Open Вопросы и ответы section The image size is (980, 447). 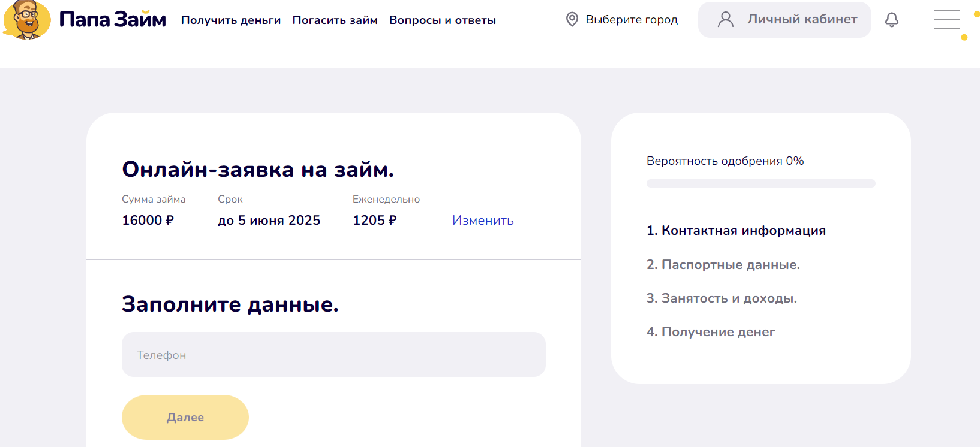[x=443, y=20]
